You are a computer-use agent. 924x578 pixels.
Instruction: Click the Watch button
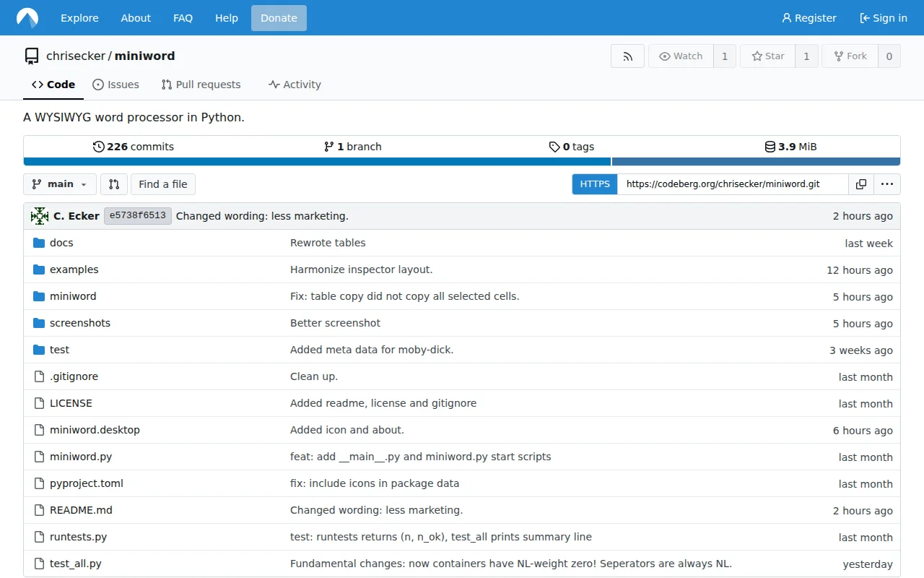pyautogui.click(x=681, y=56)
